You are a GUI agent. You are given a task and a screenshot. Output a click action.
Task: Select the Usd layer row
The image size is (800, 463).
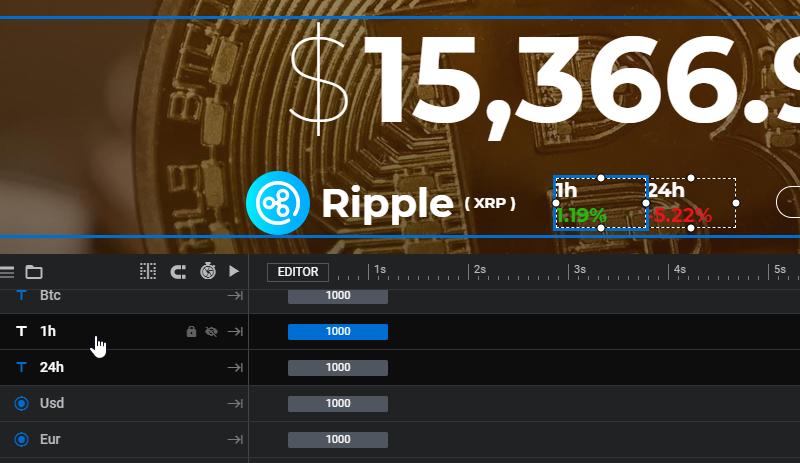pos(124,403)
